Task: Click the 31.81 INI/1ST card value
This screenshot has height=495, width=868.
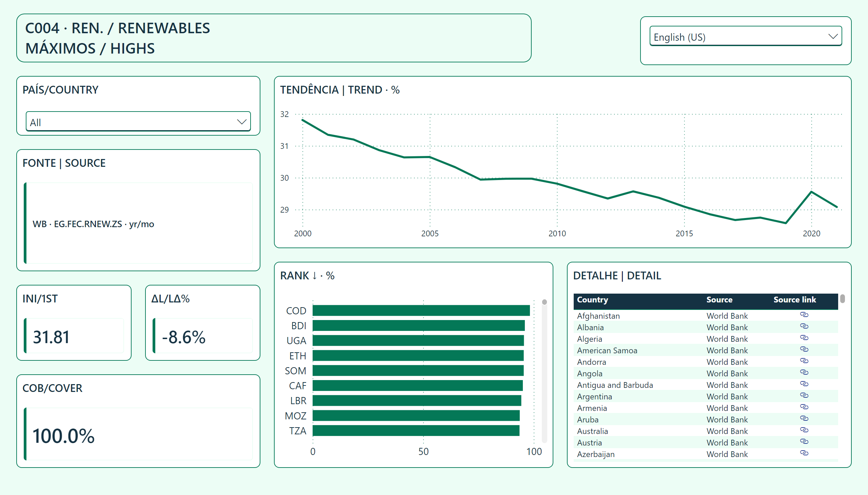Action: pyautogui.click(x=51, y=337)
